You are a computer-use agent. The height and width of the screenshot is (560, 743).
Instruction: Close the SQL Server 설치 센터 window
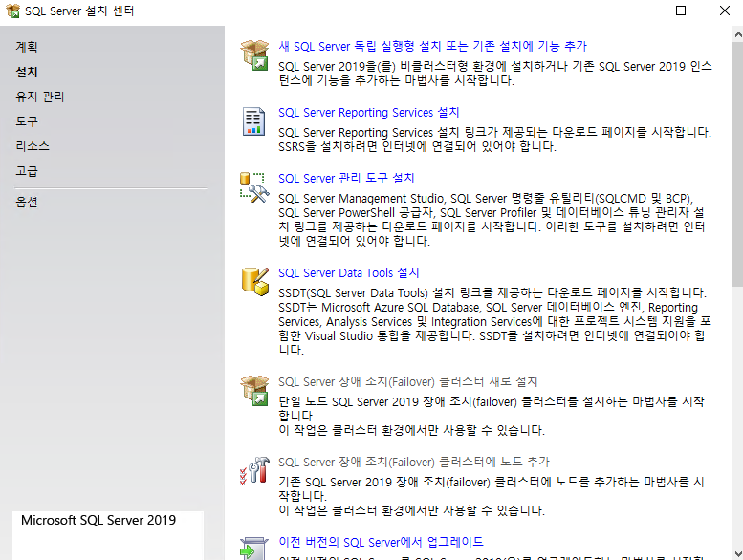coord(725,11)
